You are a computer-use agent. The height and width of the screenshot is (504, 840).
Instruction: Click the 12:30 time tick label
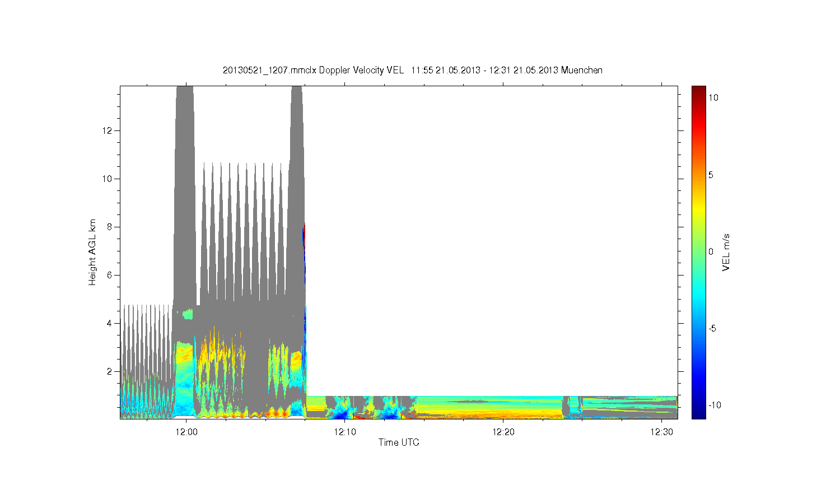(662, 432)
